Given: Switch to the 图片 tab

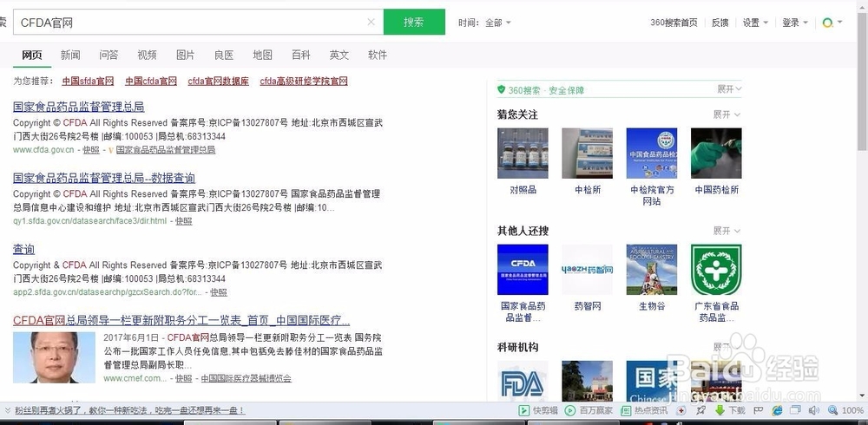Looking at the screenshot, I should pos(186,55).
